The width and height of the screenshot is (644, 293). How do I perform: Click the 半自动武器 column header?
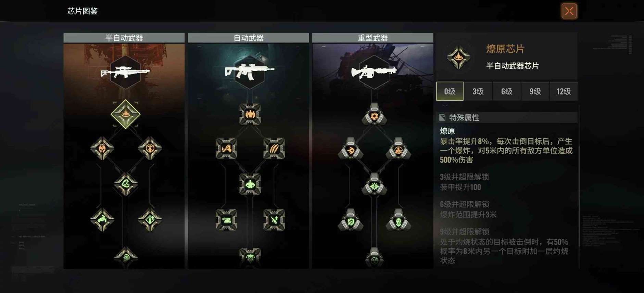coord(124,38)
